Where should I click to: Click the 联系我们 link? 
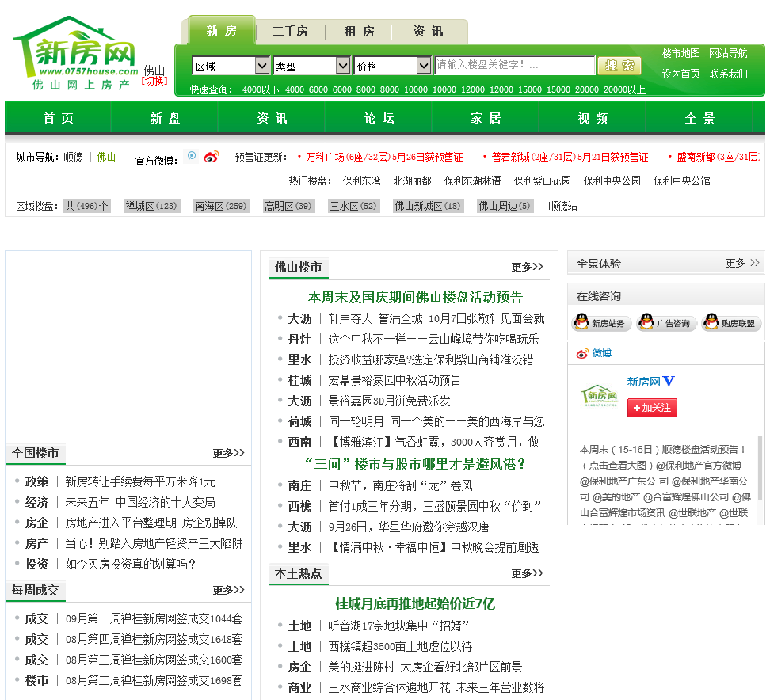pyautogui.click(x=728, y=74)
